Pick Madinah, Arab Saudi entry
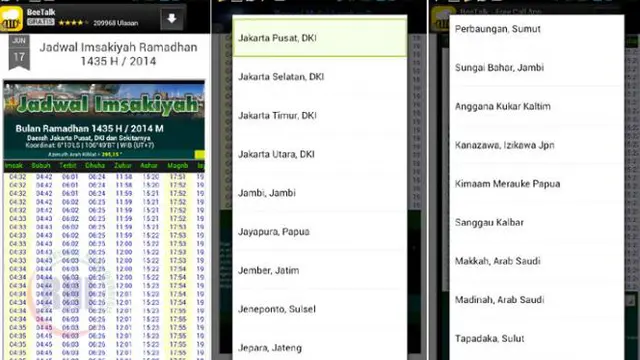 click(537, 300)
